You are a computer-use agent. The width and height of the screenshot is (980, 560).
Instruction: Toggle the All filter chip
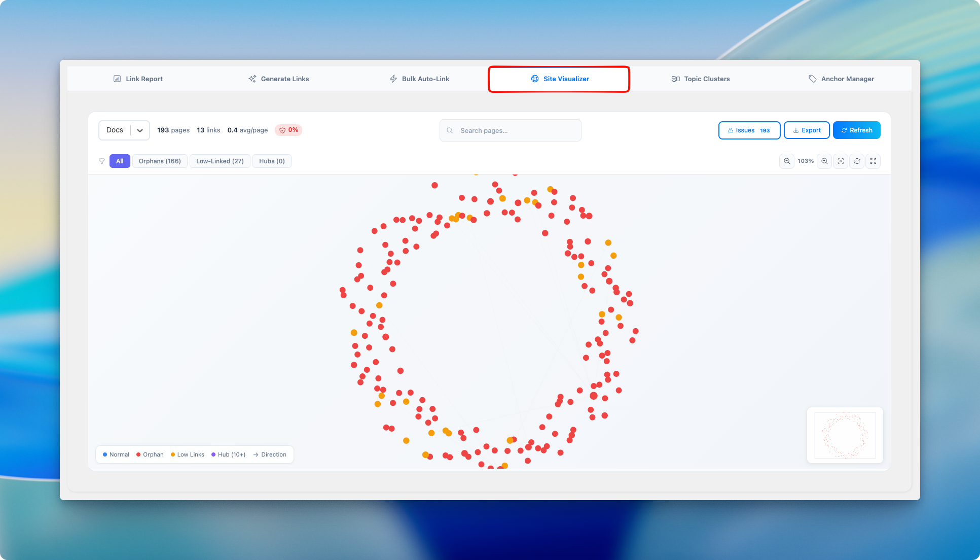click(x=120, y=161)
